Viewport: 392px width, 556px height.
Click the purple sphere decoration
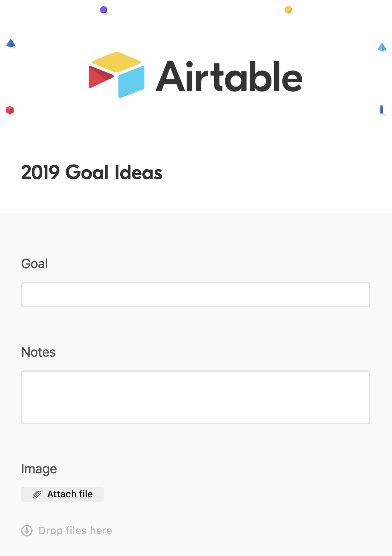104,10
